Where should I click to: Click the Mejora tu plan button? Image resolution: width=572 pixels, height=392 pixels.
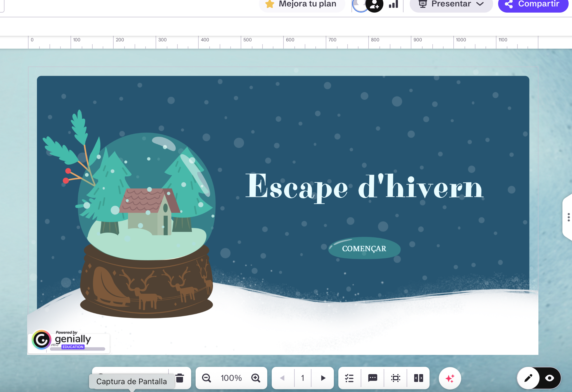coord(302,4)
